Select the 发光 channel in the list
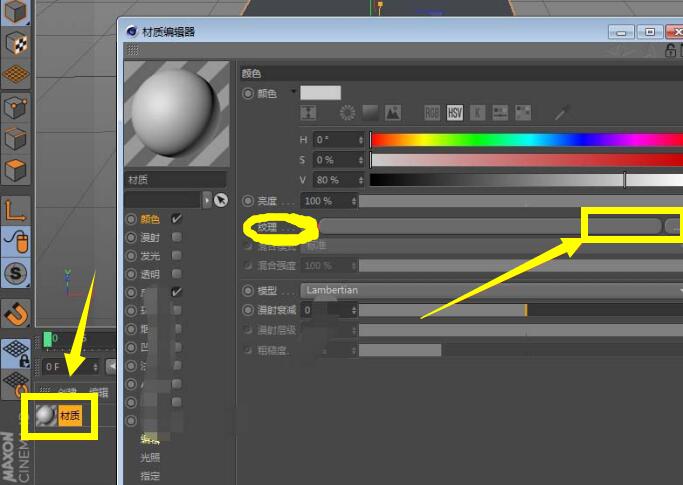The image size is (683, 485). tap(150, 255)
